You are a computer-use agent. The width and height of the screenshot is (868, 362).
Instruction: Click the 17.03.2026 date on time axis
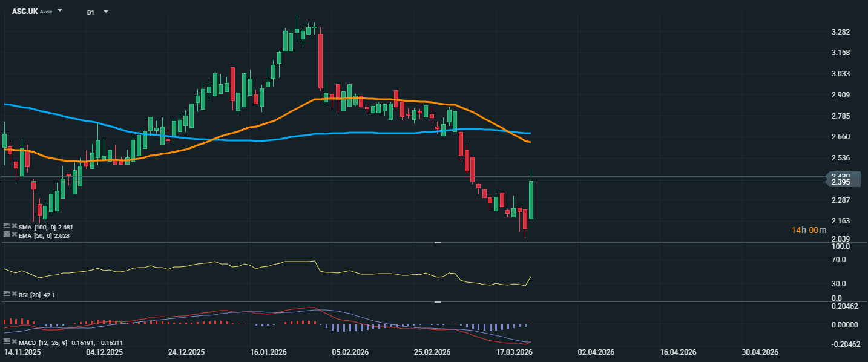click(514, 352)
